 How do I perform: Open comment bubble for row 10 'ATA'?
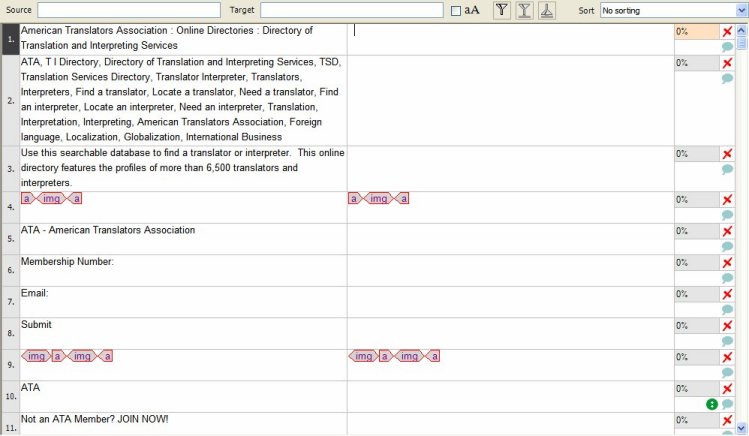pos(727,404)
